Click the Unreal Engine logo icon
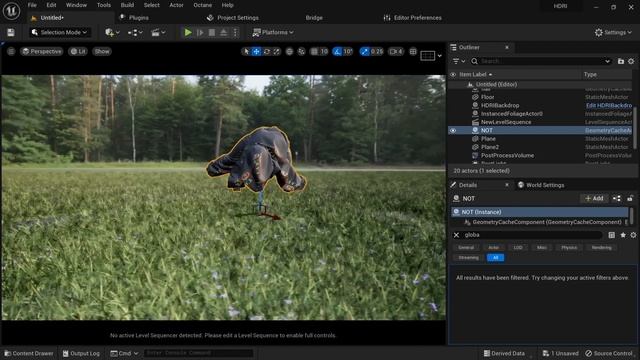This screenshot has width=640, height=360. tap(11, 11)
